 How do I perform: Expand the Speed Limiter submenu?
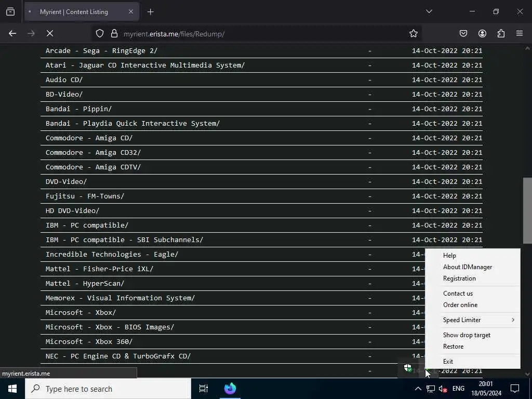pos(472,320)
